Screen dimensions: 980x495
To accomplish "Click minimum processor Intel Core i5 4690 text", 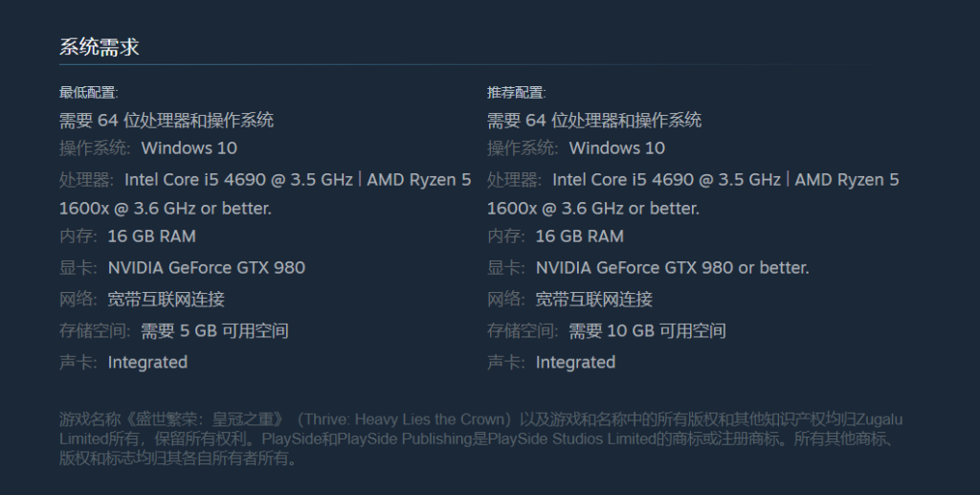I will pos(298,180).
